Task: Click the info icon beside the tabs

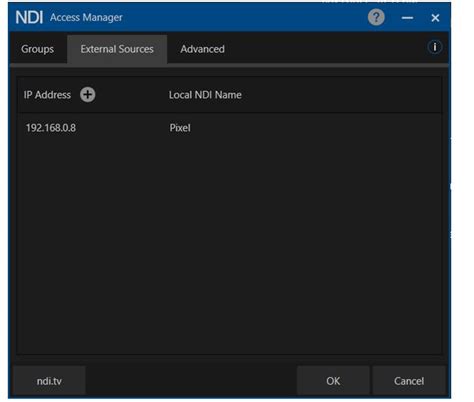Action: (x=435, y=47)
